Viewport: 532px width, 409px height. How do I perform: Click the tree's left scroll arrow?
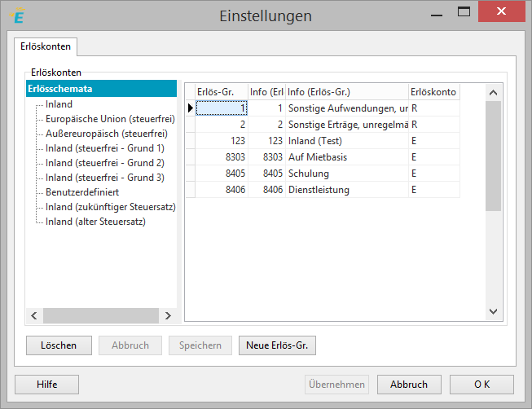34,315
